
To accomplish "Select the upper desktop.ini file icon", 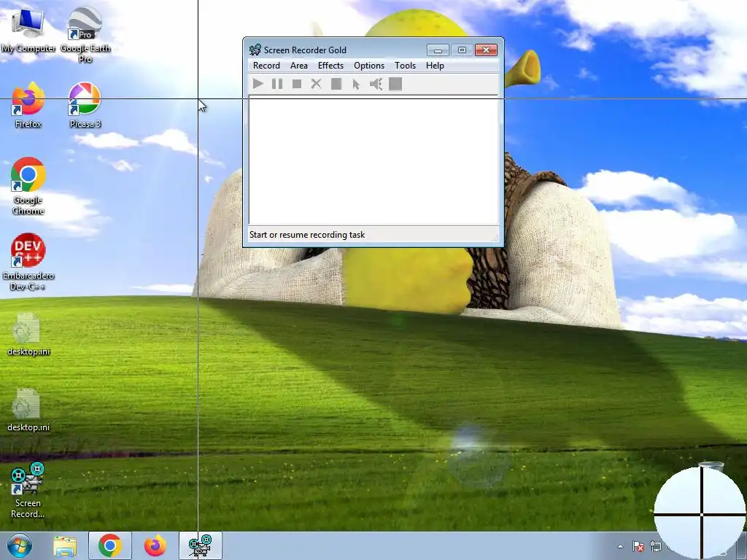I will pyautogui.click(x=28, y=334).
